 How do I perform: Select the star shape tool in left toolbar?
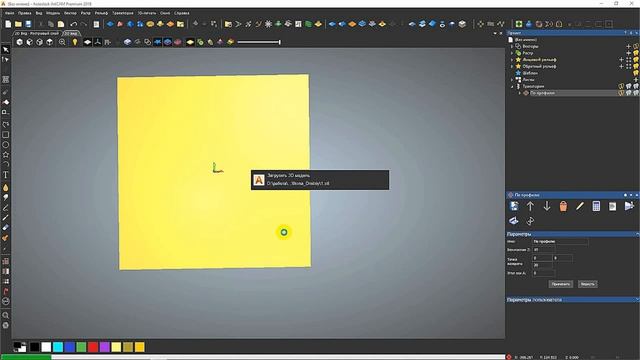6,155
